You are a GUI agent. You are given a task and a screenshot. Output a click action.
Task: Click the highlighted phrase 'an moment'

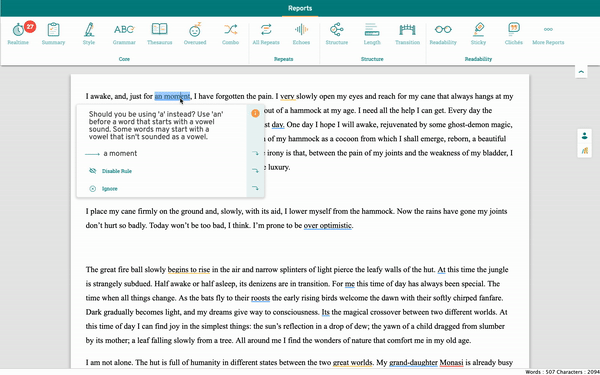[172, 96]
